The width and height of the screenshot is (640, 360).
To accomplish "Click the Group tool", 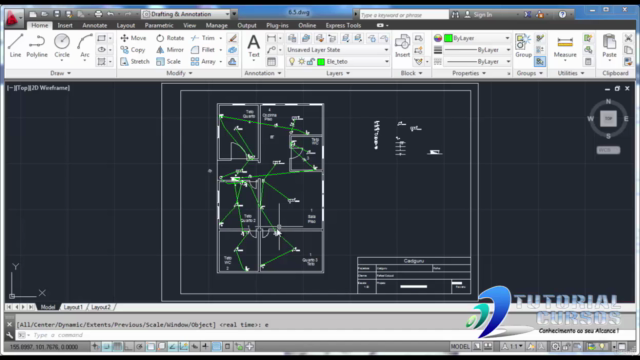I will (x=523, y=46).
